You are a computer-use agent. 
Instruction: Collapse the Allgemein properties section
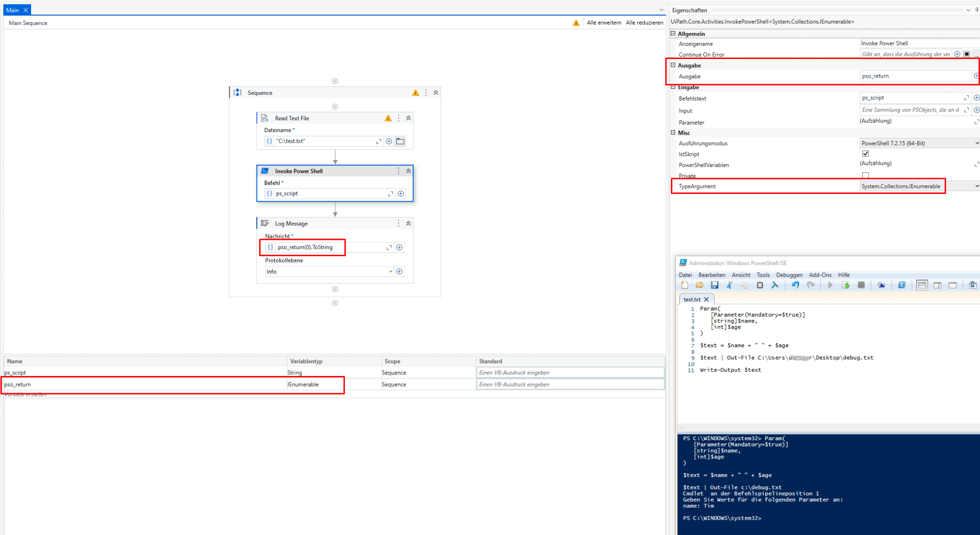(674, 34)
